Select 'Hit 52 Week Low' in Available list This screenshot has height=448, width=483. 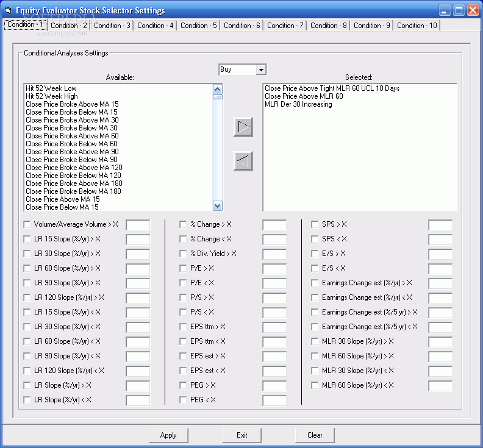pos(51,88)
